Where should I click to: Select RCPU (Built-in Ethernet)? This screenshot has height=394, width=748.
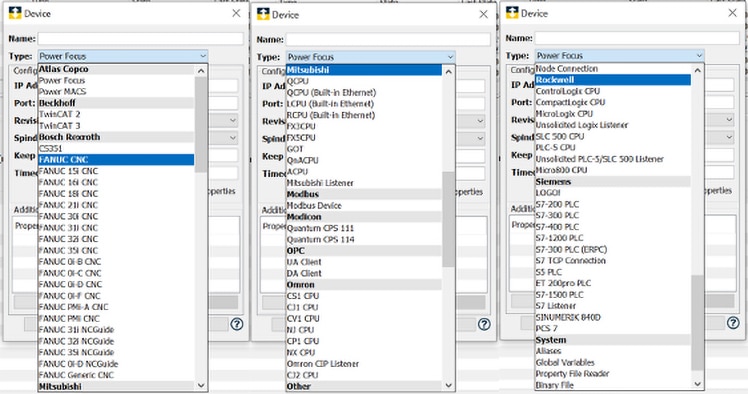click(331, 115)
